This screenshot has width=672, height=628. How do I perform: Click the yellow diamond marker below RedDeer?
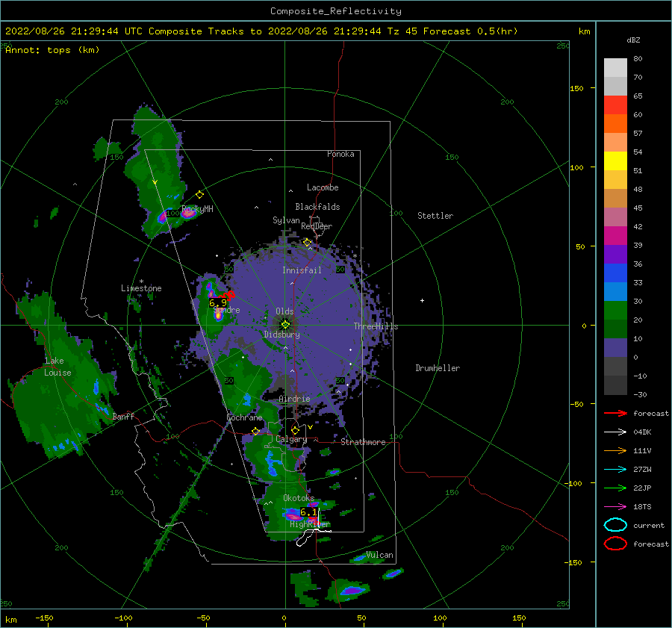click(307, 243)
